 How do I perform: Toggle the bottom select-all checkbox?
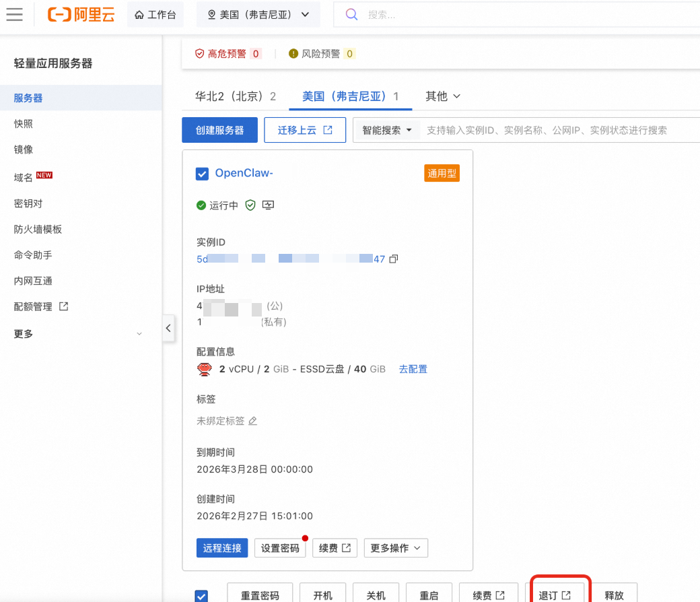click(201, 596)
